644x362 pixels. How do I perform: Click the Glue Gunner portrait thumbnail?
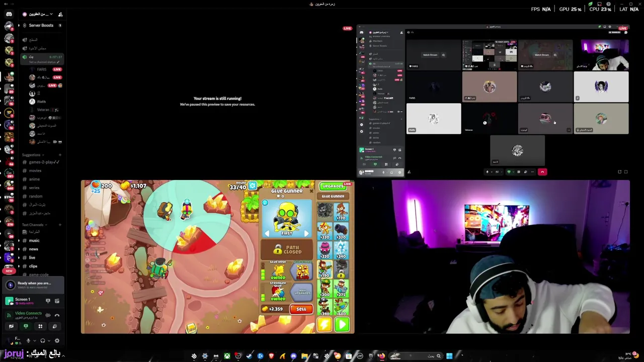click(287, 218)
